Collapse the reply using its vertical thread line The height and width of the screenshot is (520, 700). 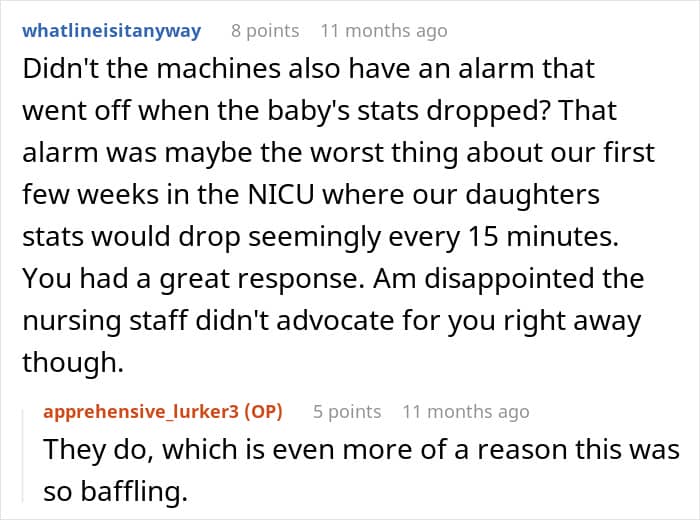[x=23, y=456]
